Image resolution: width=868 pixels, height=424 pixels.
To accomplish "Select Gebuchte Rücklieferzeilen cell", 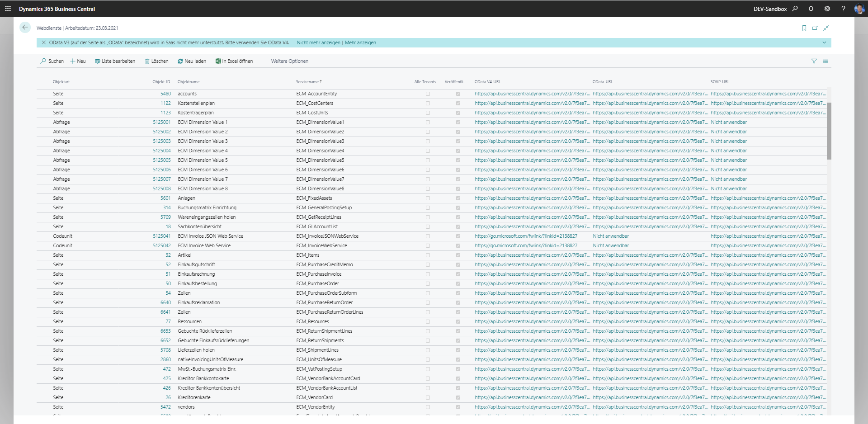I will coord(205,331).
